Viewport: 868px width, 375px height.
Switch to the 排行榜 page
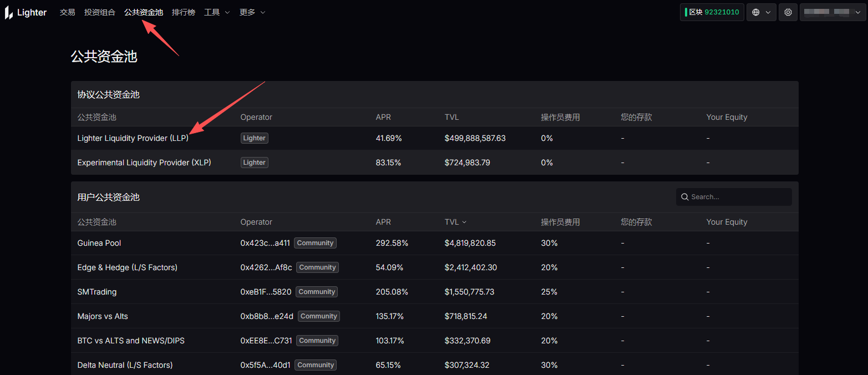click(184, 12)
